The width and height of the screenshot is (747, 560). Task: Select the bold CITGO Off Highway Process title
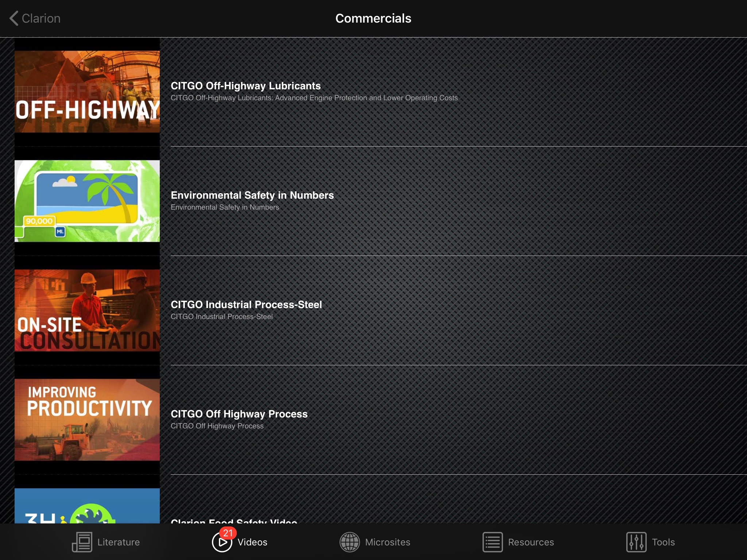coord(239,414)
